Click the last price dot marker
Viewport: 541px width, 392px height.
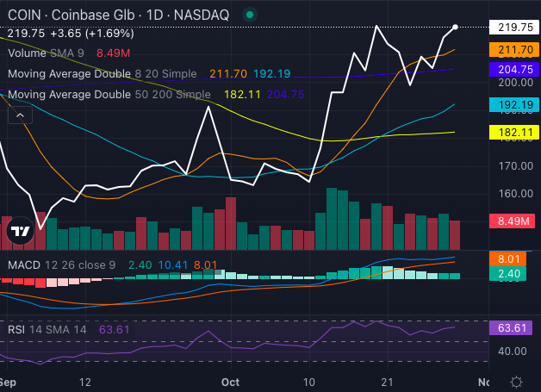(x=456, y=28)
